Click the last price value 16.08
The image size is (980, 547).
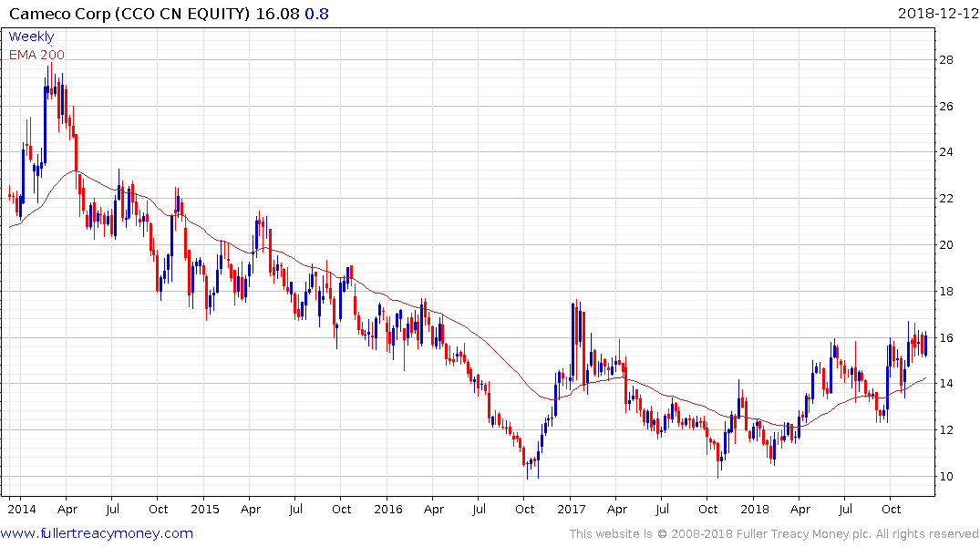click(277, 14)
